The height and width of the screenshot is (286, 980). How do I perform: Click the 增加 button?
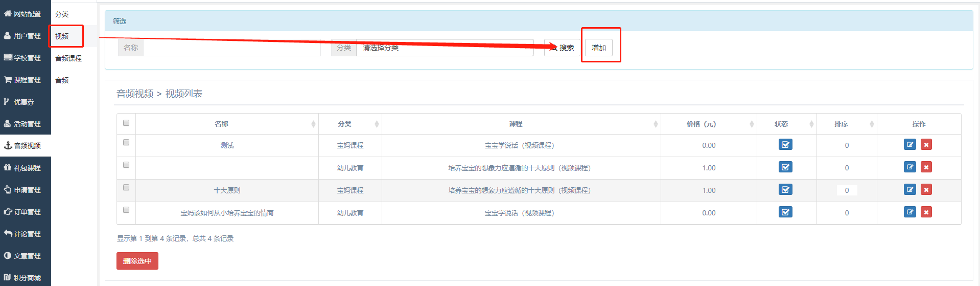pos(599,48)
